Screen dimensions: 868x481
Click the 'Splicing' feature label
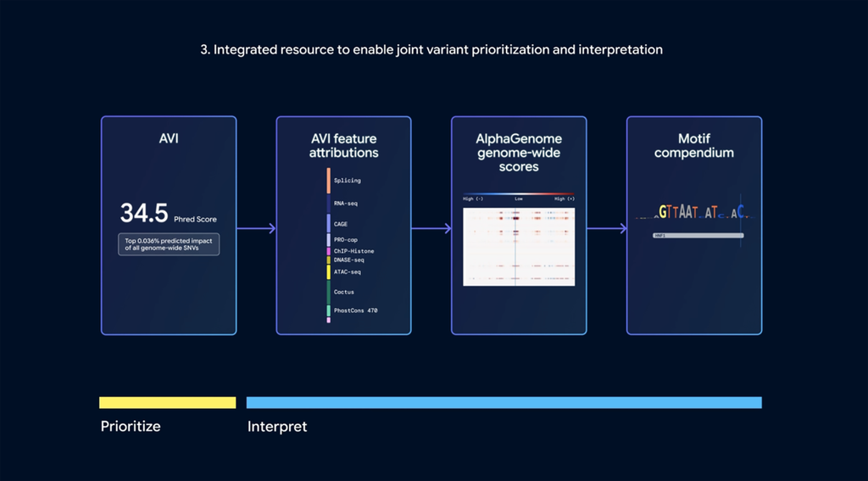(347, 181)
